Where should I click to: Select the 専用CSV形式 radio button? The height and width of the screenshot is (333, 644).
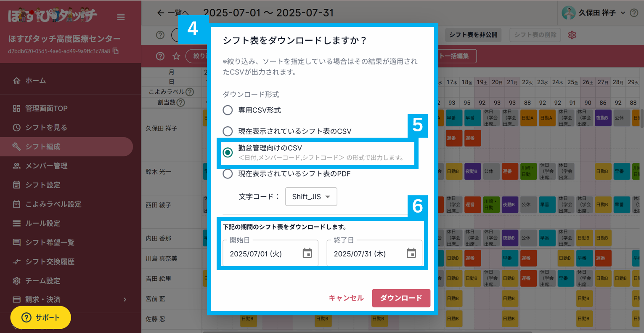(x=228, y=110)
